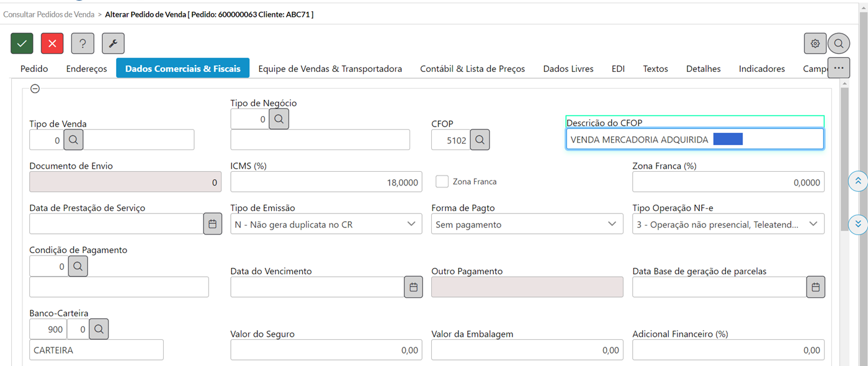Open settings gear icon at top right
The height and width of the screenshot is (366, 868).
[815, 43]
